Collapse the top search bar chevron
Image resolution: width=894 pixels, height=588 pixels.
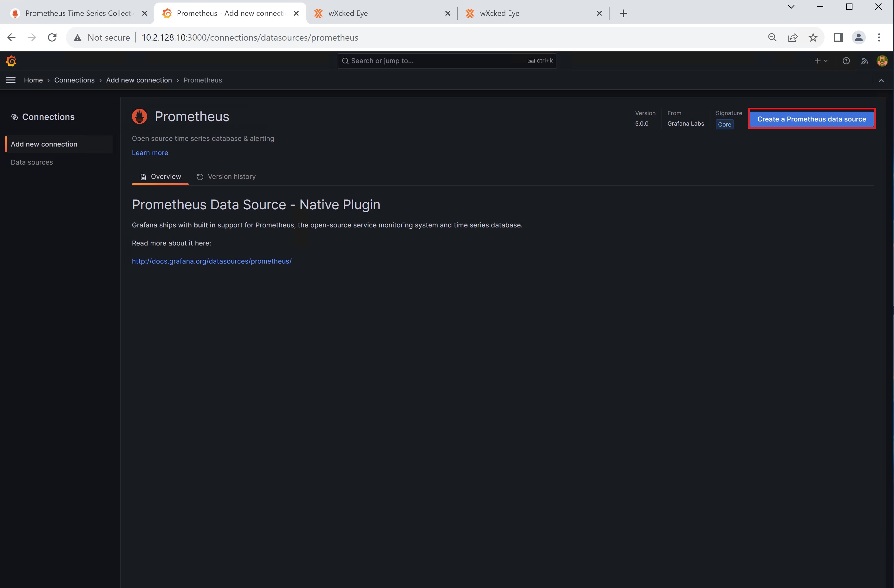point(881,81)
